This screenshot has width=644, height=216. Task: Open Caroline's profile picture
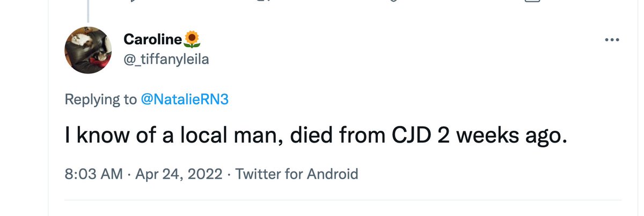click(x=88, y=50)
